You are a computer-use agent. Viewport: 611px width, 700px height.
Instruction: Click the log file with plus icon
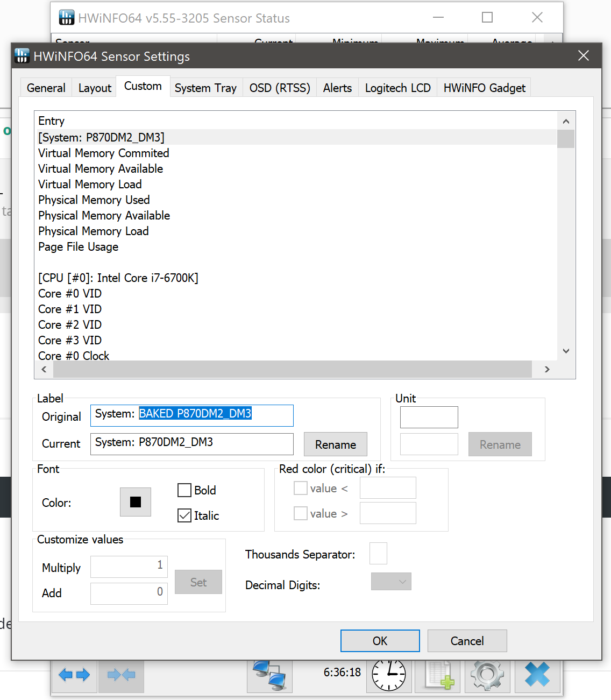click(x=439, y=675)
